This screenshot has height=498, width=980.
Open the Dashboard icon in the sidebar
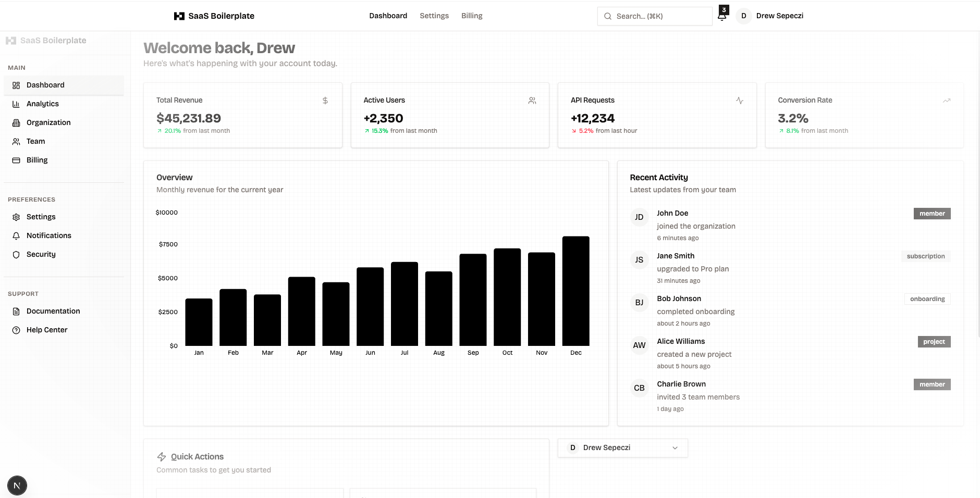15,85
